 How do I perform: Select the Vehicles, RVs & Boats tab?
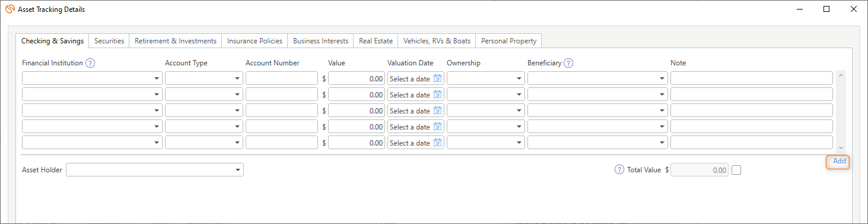coord(437,41)
